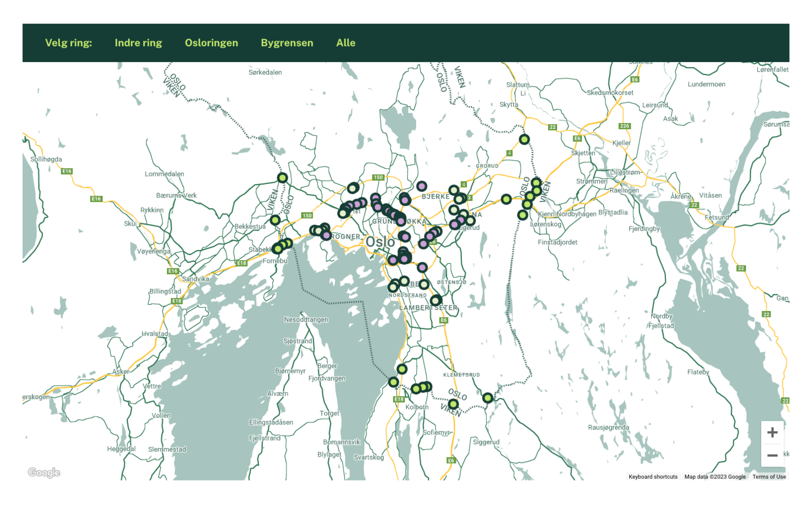This screenshot has width=812, height=508.
Task: Click the Google logo on map
Action: (44, 472)
